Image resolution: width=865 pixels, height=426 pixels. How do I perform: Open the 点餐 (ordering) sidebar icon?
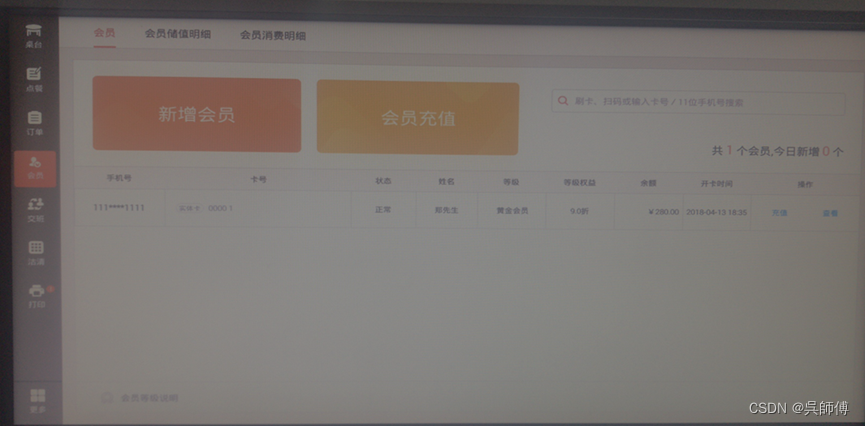tap(34, 79)
